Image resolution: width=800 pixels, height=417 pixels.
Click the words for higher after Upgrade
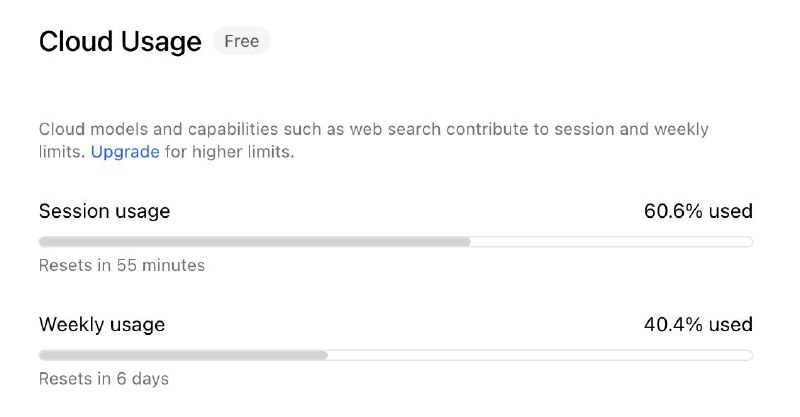205,153
